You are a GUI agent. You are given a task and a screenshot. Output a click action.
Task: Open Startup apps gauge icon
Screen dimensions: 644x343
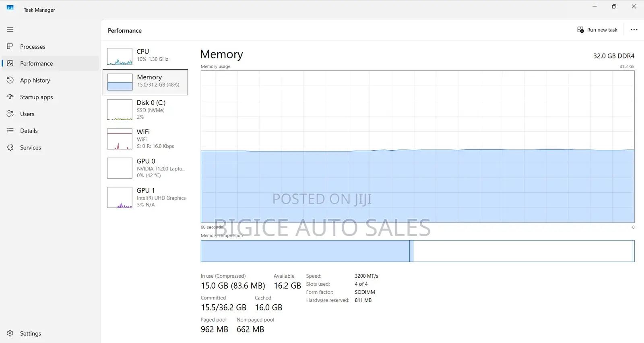point(10,97)
